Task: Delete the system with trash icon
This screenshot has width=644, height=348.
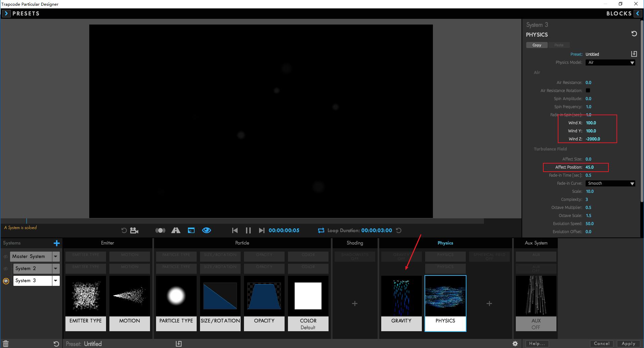Action: [x=6, y=344]
